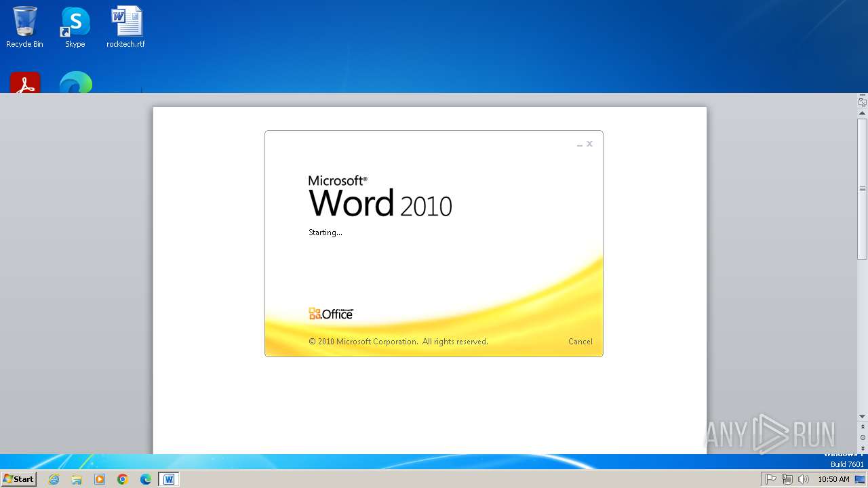Screen dimensions: 868x488
Task: Click the Word vertical scrollbar thumb
Action: pyautogui.click(x=863, y=188)
